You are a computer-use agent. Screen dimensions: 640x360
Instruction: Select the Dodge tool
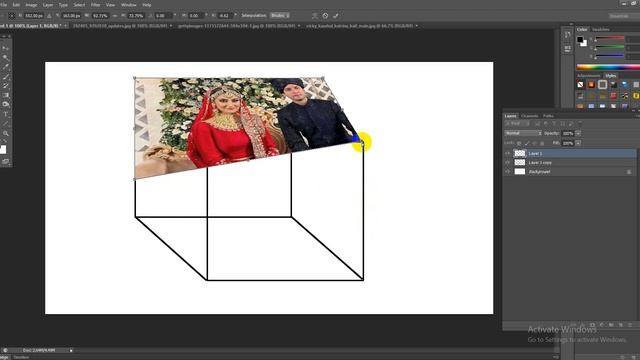6,104
